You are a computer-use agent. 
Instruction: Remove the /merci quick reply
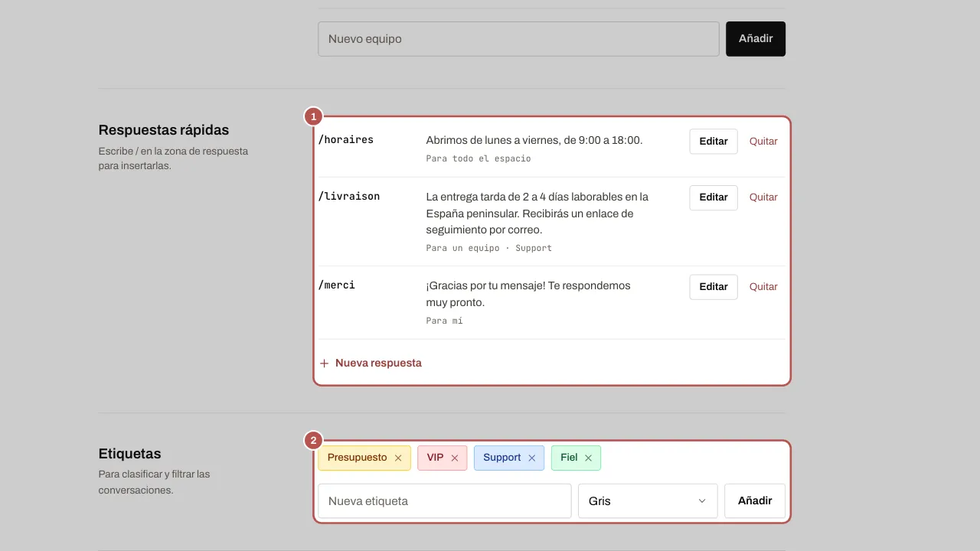pos(763,287)
